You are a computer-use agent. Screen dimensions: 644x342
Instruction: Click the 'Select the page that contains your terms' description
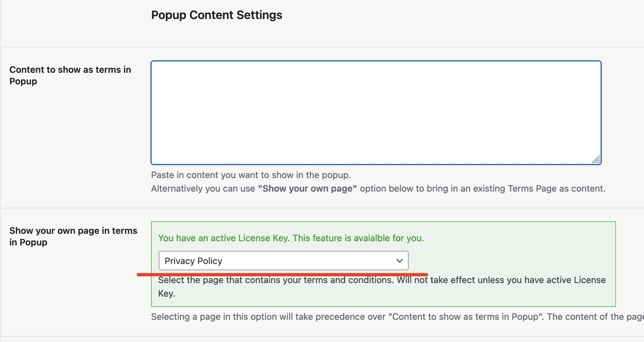point(276,280)
